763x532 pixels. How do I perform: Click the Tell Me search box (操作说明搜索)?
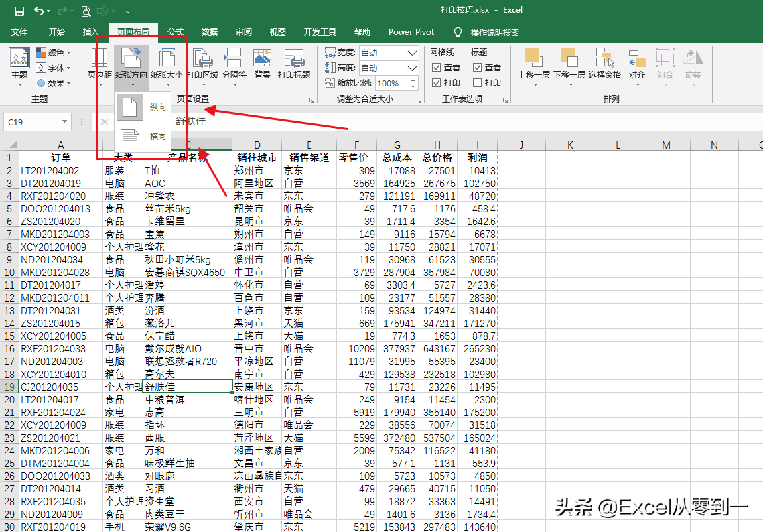tap(495, 33)
